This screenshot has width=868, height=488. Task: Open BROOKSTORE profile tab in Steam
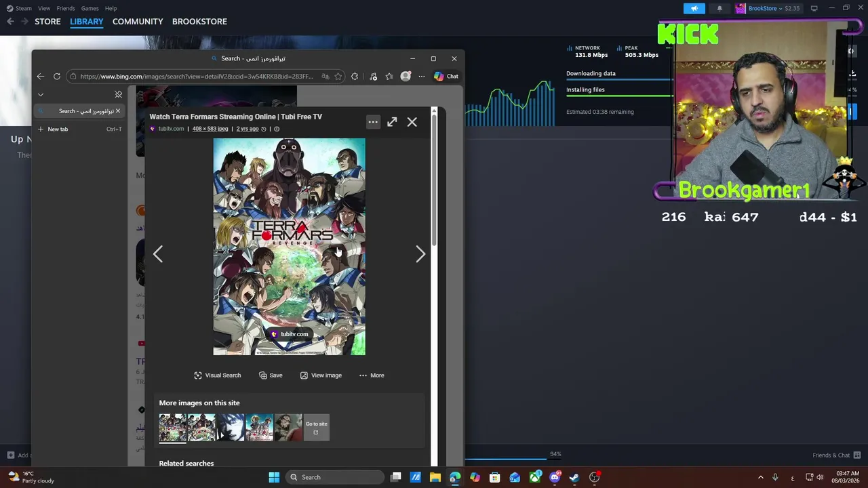(199, 22)
